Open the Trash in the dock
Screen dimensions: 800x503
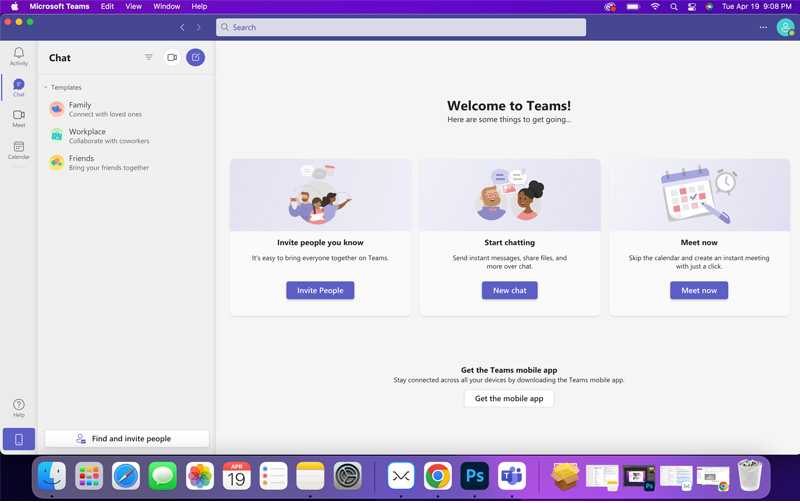point(749,476)
